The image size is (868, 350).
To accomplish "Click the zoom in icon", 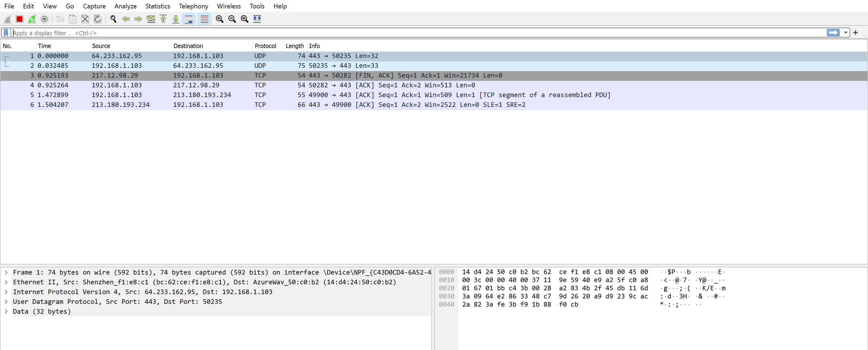I will [220, 19].
